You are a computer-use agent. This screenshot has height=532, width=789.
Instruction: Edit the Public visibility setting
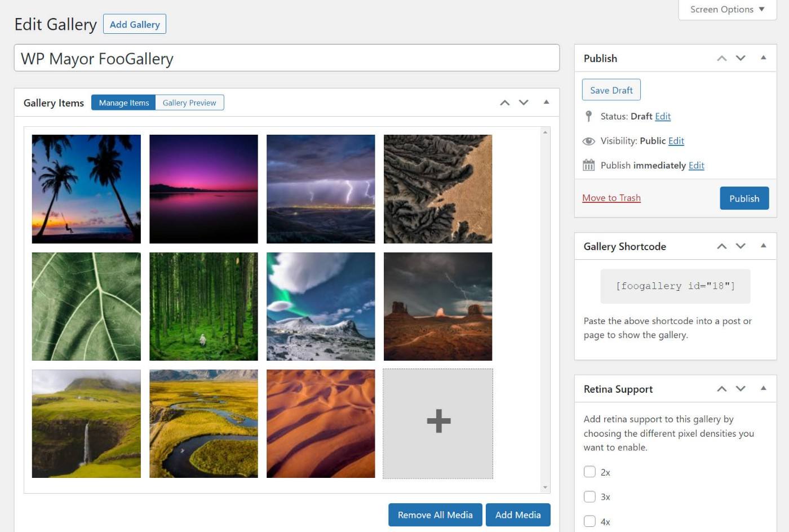(x=676, y=141)
